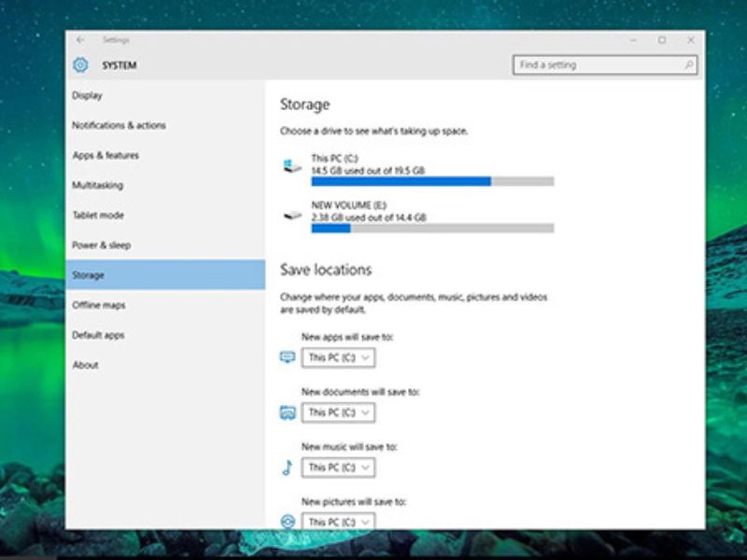Click the documents folder icon beside New documents dropdown

pyautogui.click(x=288, y=413)
